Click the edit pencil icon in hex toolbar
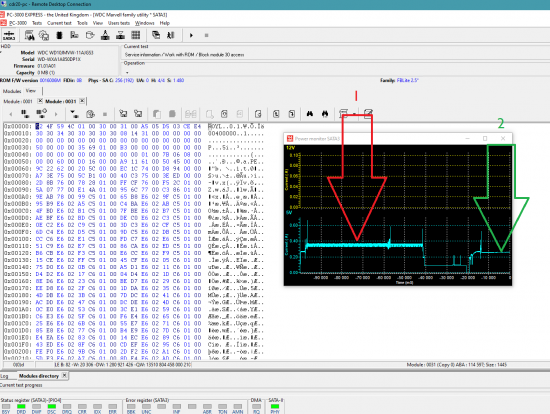This screenshot has width=550, height=414. coord(368,113)
